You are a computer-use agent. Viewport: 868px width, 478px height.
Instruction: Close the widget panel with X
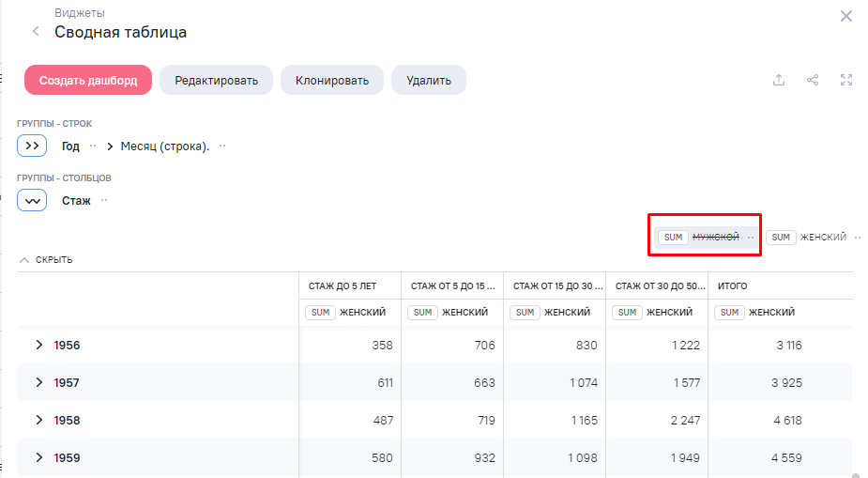point(845,16)
